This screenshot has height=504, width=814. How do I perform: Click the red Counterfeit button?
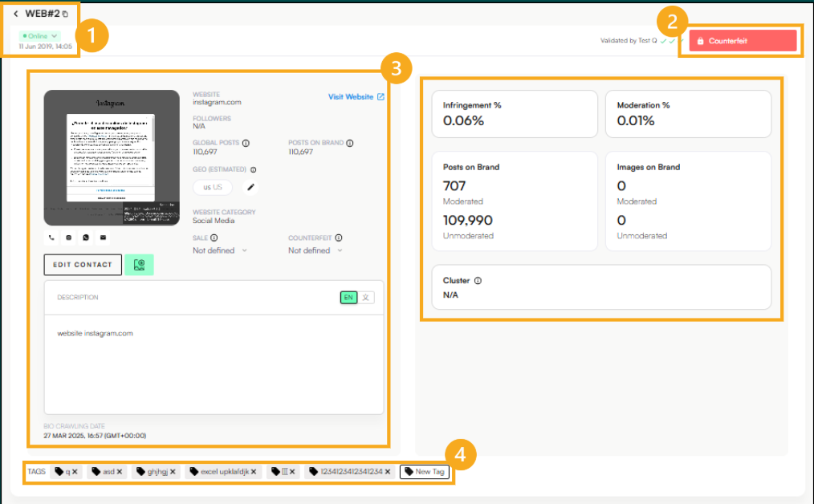(x=743, y=40)
